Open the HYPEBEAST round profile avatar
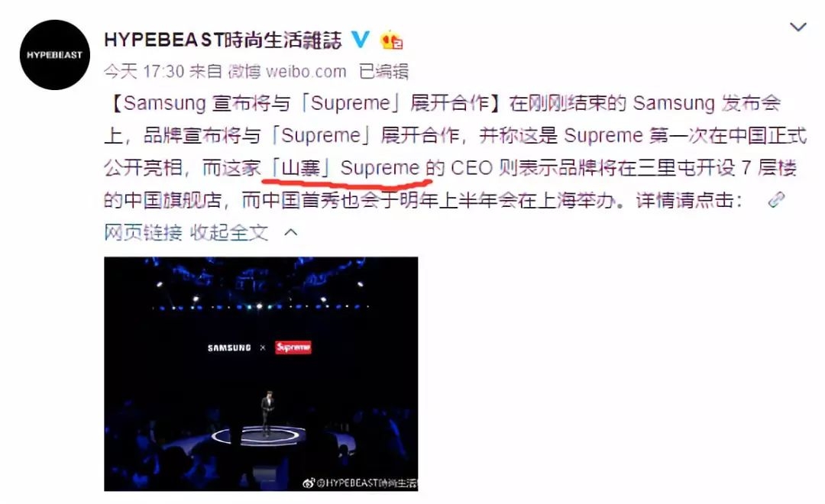This screenshot has width=825, height=504. pos(55,55)
